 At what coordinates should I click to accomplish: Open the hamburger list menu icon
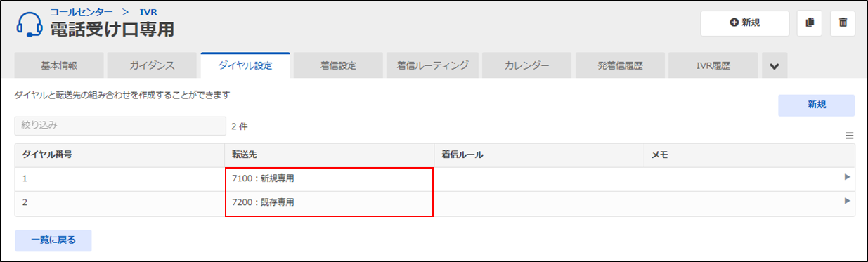click(x=849, y=136)
